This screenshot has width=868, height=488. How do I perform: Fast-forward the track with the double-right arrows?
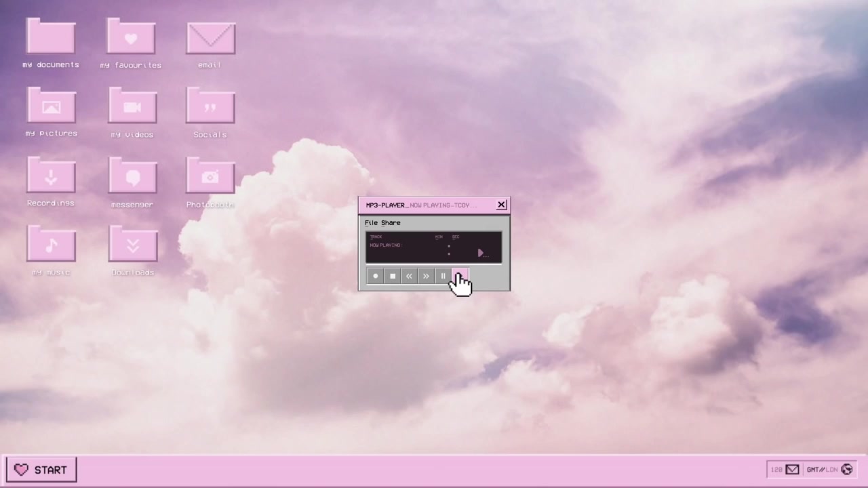[426, 276]
